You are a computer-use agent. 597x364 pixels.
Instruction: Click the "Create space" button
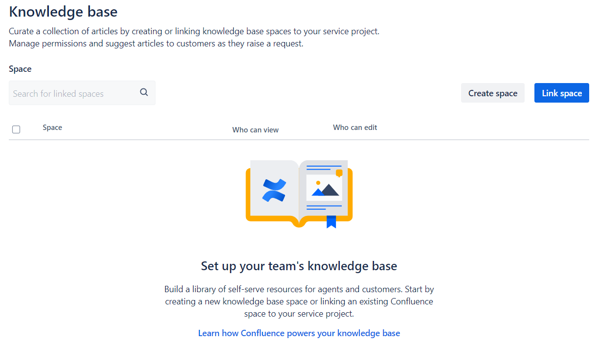click(492, 93)
